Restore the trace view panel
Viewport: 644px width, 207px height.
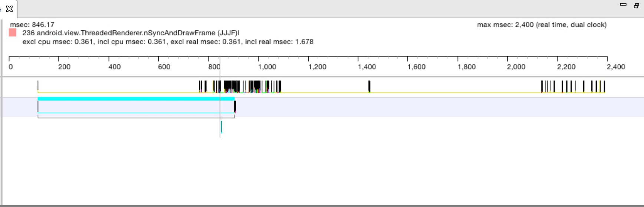[637, 5]
